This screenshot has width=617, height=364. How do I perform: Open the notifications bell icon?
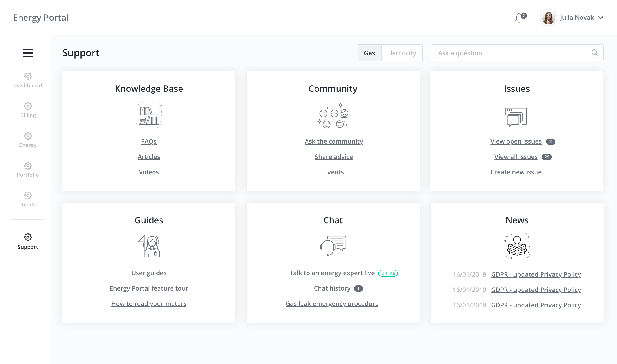click(519, 18)
